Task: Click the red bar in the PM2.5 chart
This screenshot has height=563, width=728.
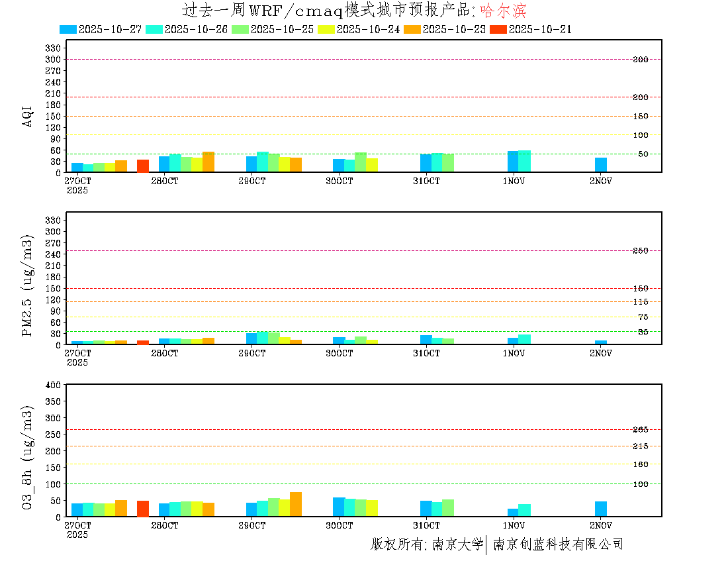Action: point(143,342)
